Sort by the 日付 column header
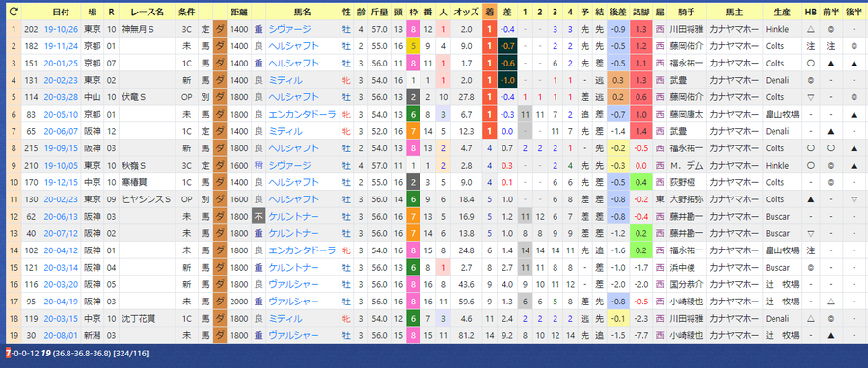Screen dimensions: 868x368 pyautogui.click(x=62, y=12)
